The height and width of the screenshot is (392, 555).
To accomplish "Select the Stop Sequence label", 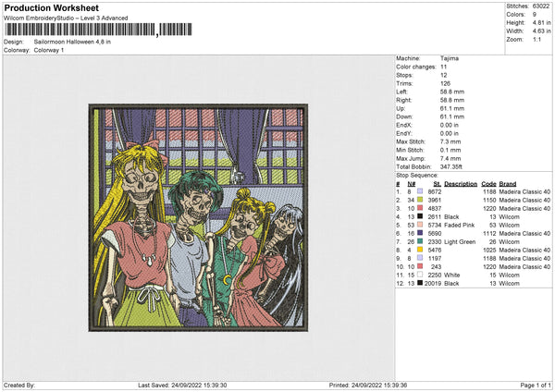I will tap(417, 173).
